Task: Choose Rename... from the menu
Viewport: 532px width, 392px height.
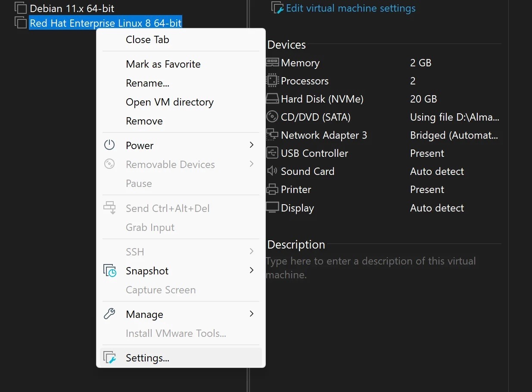Action: coord(147,83)
